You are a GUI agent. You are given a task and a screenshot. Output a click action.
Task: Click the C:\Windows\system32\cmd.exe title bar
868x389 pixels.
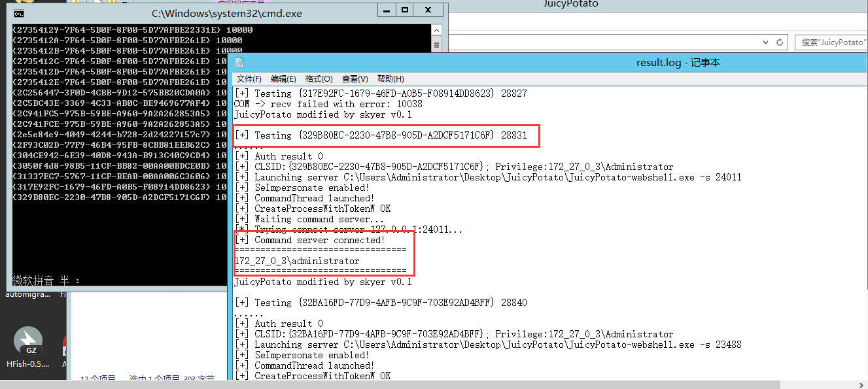coord(227,13)
